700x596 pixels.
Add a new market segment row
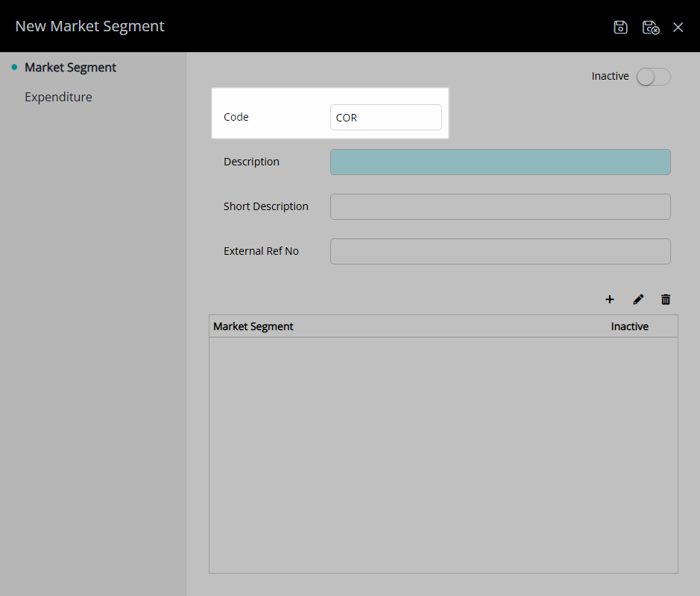click(x=609, y=299)
